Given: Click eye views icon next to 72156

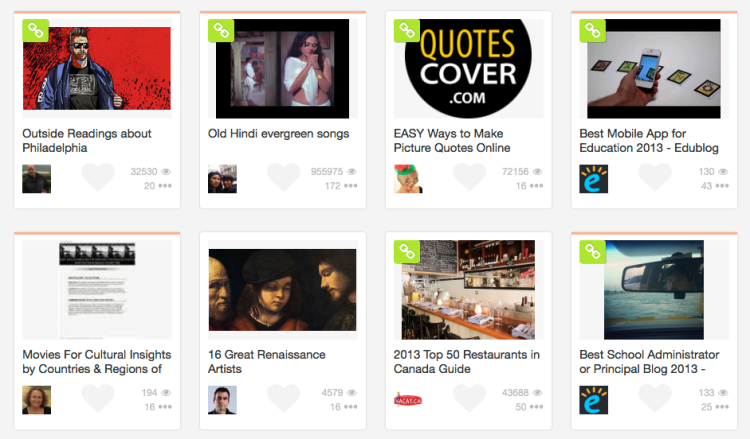Looking at the screenshot, I should (537, 172).
